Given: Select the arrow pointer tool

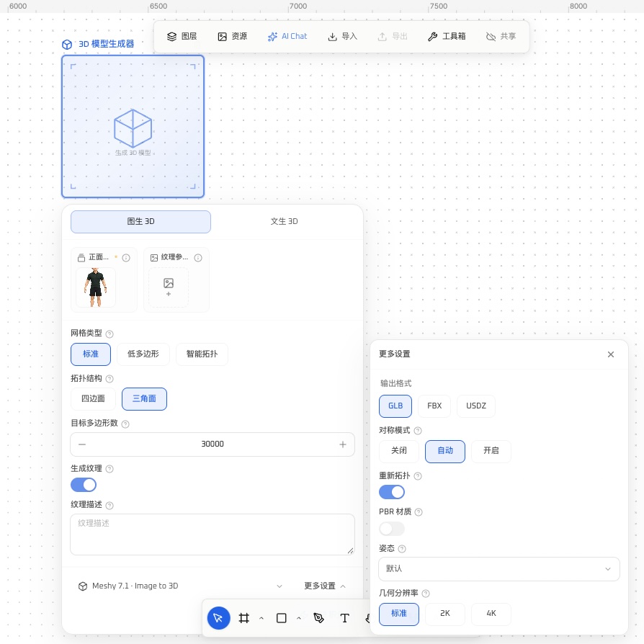Looking at the screenshot, I should tap(218, 618).
